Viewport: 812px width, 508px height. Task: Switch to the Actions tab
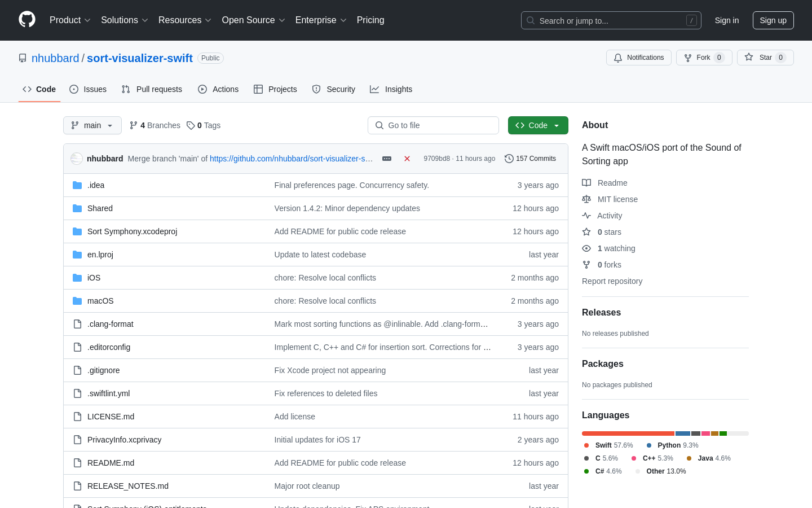(218, 89)
